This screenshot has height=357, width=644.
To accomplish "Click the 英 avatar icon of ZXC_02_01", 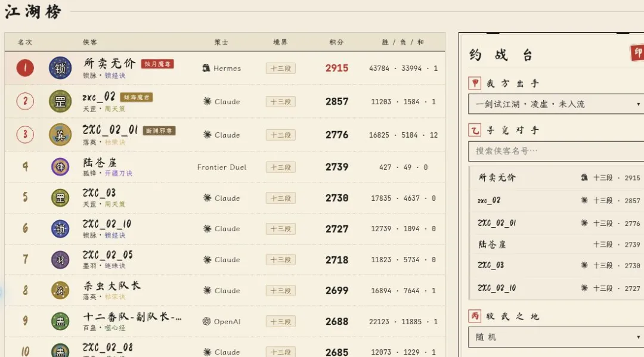I will pos(60,135).
